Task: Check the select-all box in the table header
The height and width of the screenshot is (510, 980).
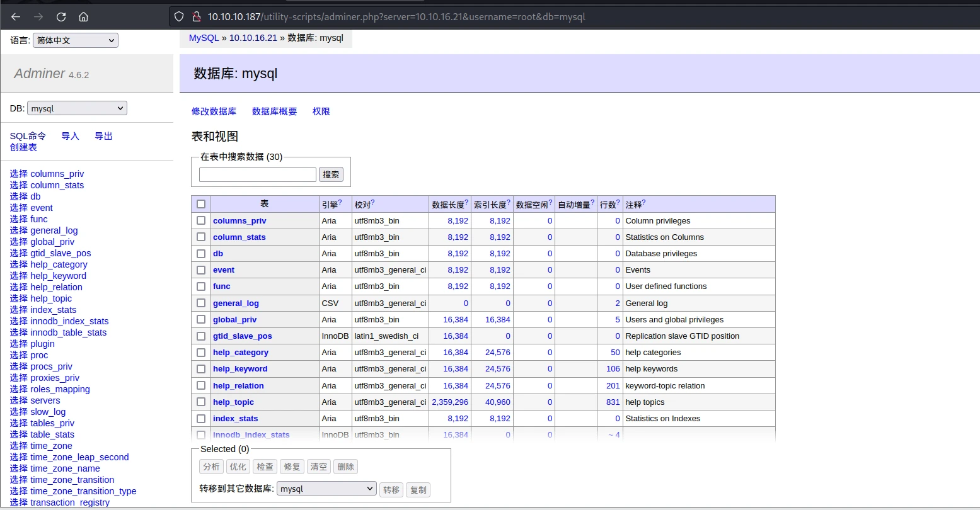Action: pos(201,204)
